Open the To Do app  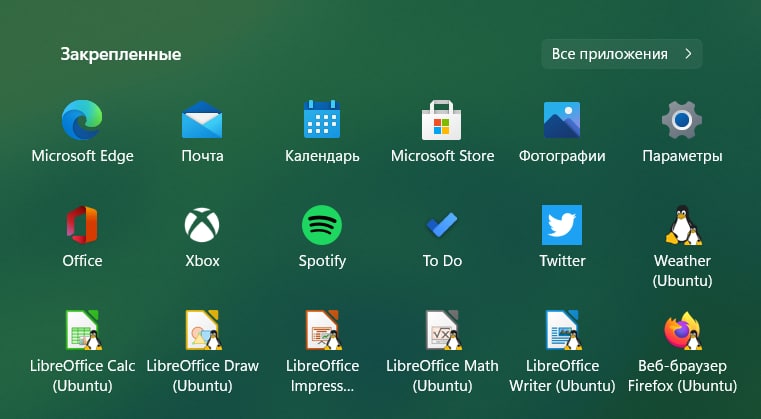tap(442, 225)
